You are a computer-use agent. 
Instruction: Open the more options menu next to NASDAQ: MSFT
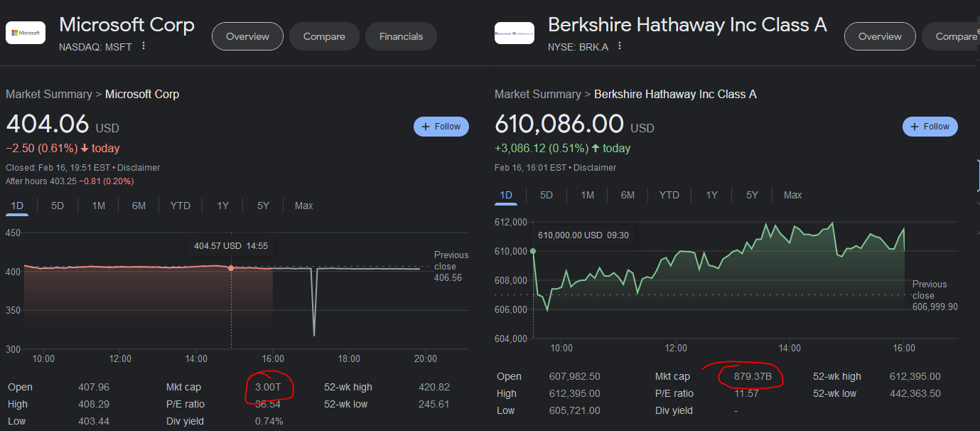tap(144, 46)
